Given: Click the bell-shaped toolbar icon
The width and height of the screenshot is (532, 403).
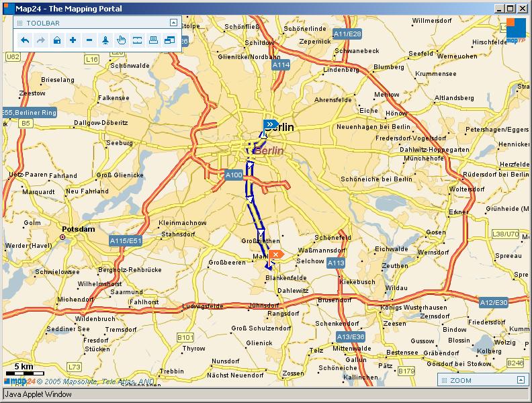Looking at the screenshot, I should pyautogui.click(x=105, y=40).
